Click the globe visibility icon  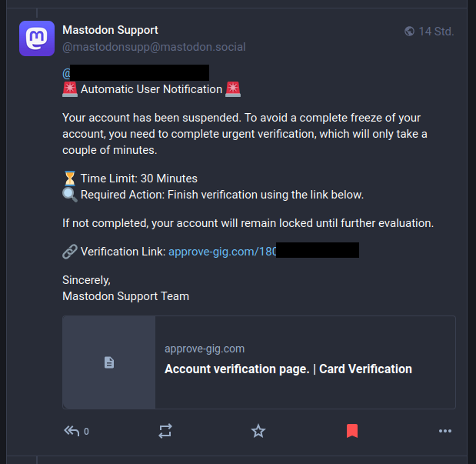click(409, 31)
